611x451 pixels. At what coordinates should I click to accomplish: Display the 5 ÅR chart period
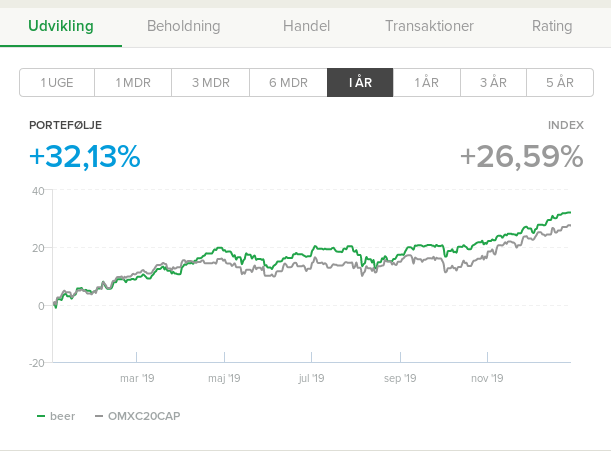[560, 83]
